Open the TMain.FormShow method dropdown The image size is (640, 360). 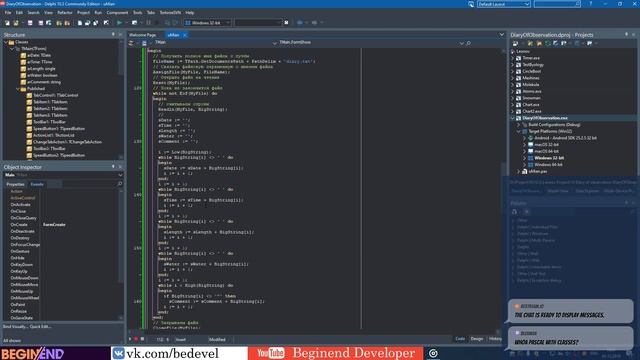tap(461, 42)
